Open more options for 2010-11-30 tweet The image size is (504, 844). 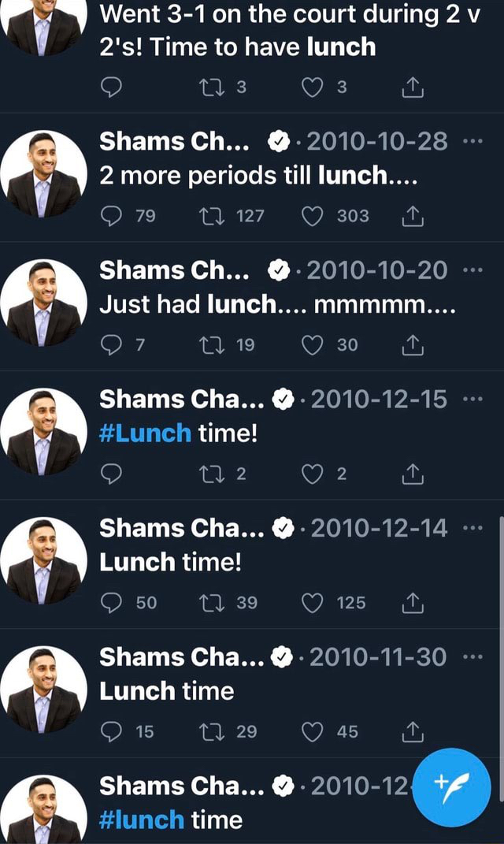click(471, 658)
